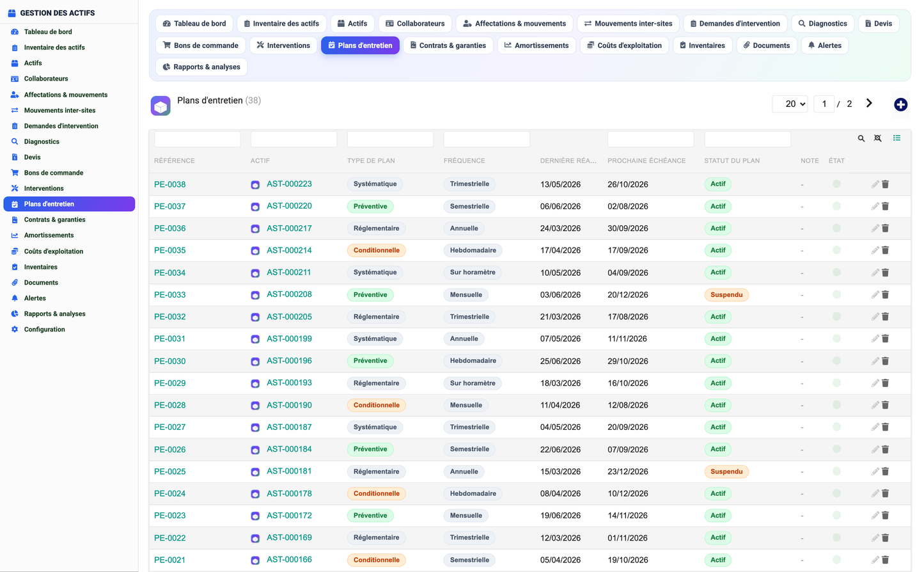Click the Suspendu status badge for PE-0025
Viewport: 924px width, 572px height.
[726, 472]
